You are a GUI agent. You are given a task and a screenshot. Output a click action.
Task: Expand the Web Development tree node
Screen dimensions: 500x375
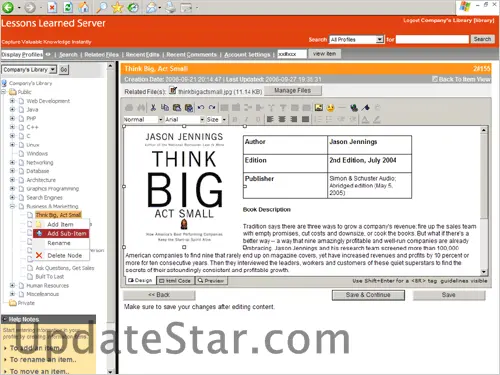pyautogui.click(x=12, y=101)
